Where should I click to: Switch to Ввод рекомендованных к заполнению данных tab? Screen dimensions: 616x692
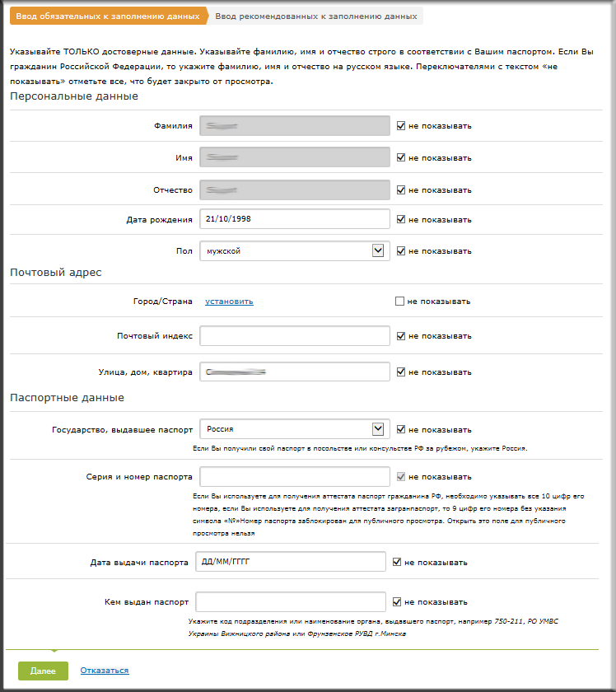316,16
